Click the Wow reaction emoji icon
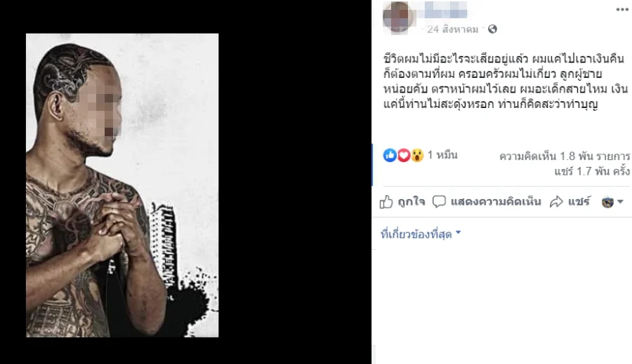Image resolution: width=632 pixels, height=364 pixels. [x=417, y=155]
